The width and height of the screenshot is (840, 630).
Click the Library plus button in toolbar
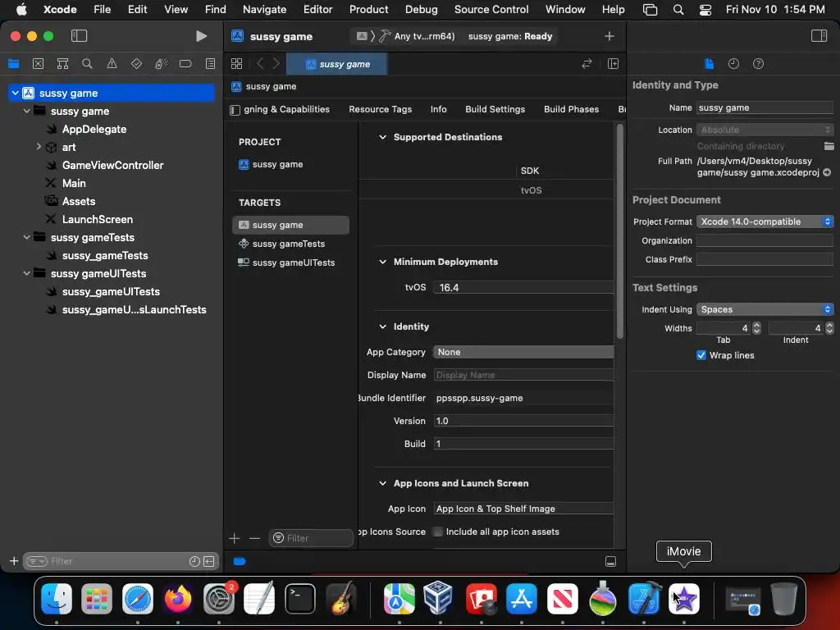609,36
